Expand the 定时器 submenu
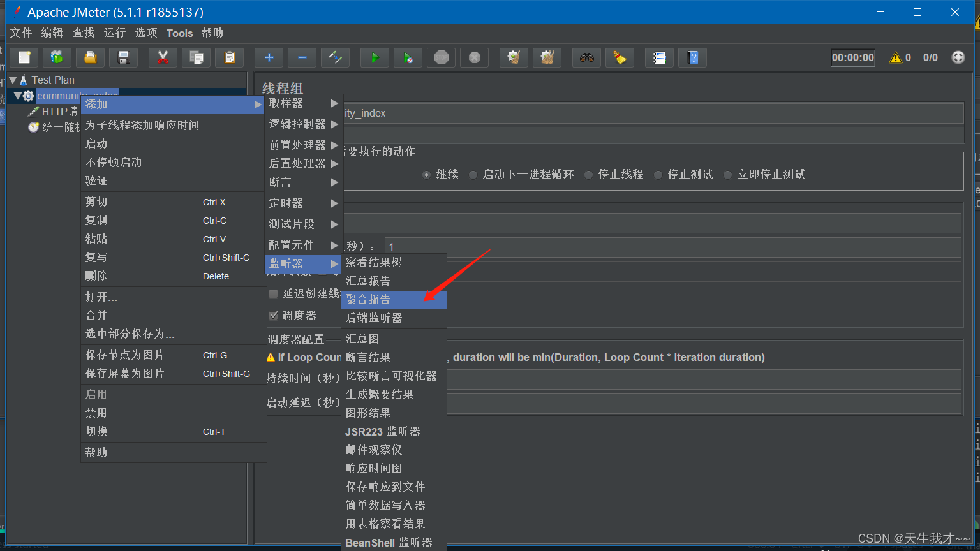The height and width of the screenshot is (551, 980). (304, 203)
